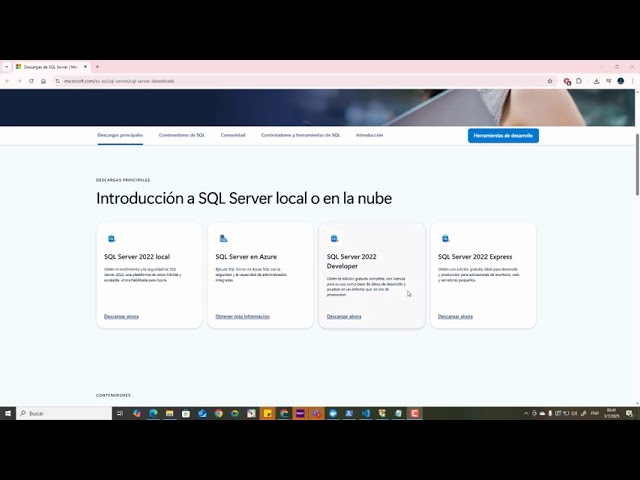The width and height of the screenshot is (640, 480).
Task: Click Obtener más información for SQL Server en Azure
Action: coord(242,316)
